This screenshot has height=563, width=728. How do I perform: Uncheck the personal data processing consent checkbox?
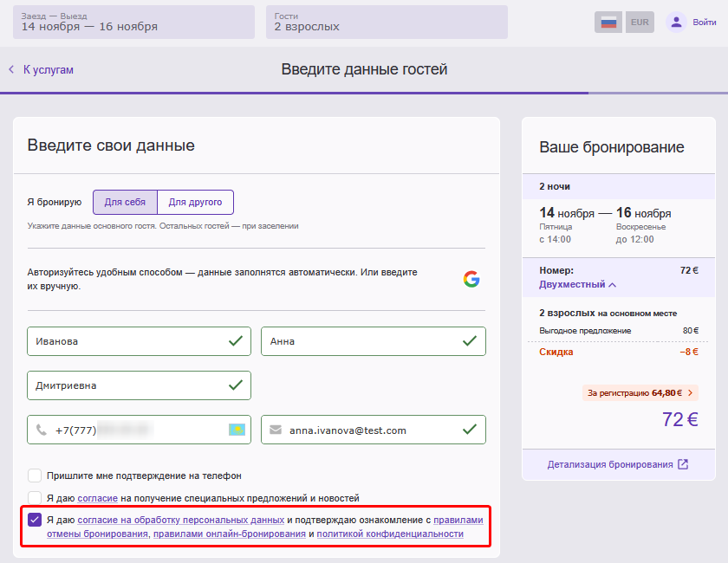[x=35, y=520]
